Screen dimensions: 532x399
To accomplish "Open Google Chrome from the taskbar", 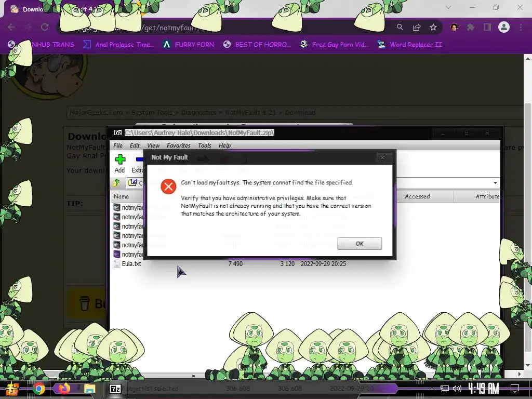I will [x=38, y=389].
